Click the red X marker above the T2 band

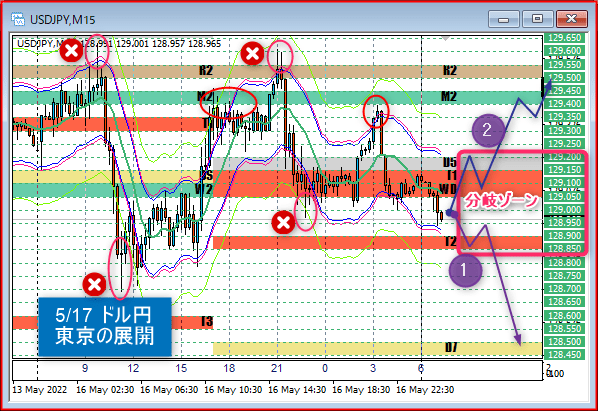coord(283,223)
